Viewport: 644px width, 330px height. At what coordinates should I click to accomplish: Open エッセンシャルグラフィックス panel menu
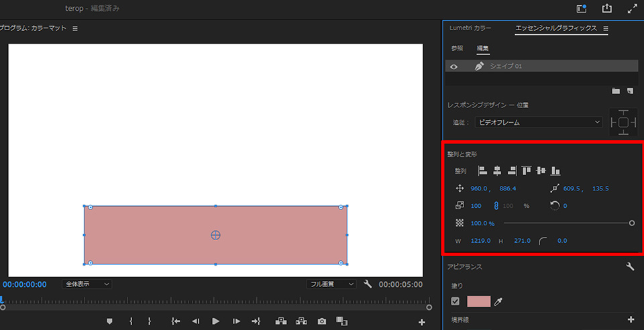click(x=605, y=28)
